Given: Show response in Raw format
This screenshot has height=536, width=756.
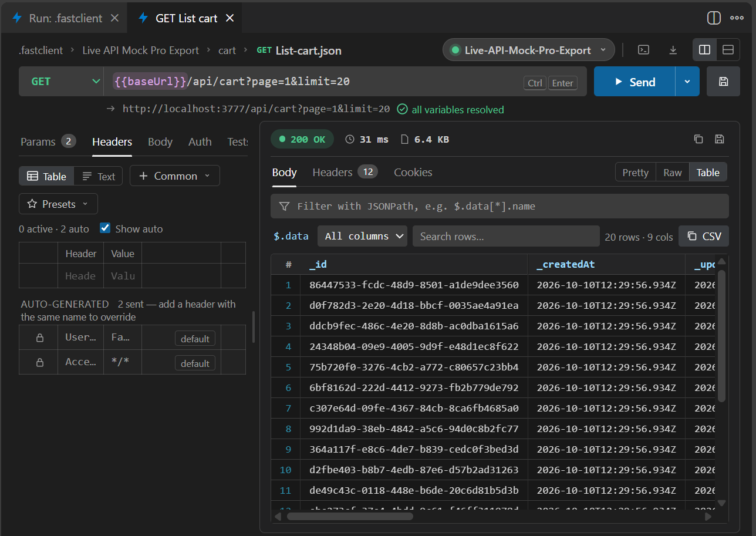Looking at the screenshot, I should (673, 172).
